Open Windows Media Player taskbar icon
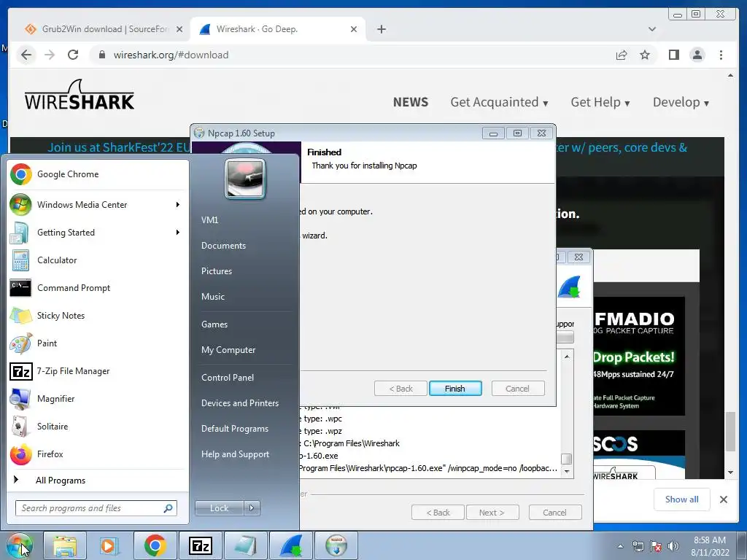The height and width of the screenshot is (560, 747). tap(109, 545)
